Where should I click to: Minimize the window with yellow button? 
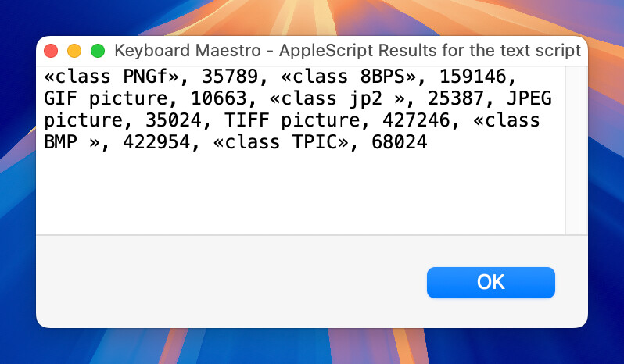74,51
